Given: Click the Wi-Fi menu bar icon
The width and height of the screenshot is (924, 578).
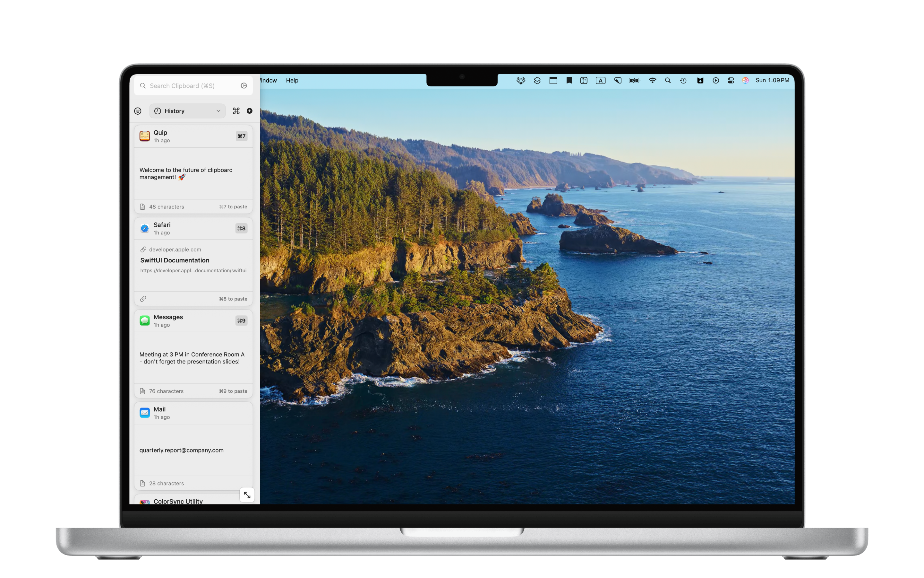Looking at the screenshot, I should pyautogui.click(x=653, y=80).
